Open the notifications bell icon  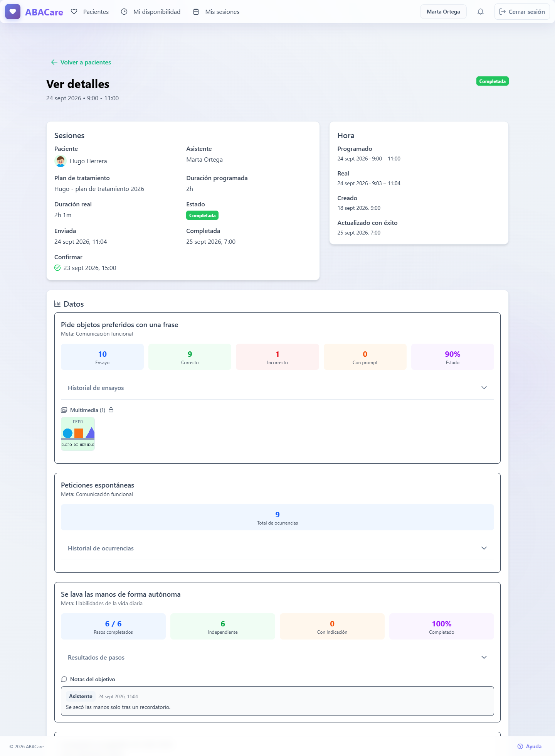coord(480,12)
